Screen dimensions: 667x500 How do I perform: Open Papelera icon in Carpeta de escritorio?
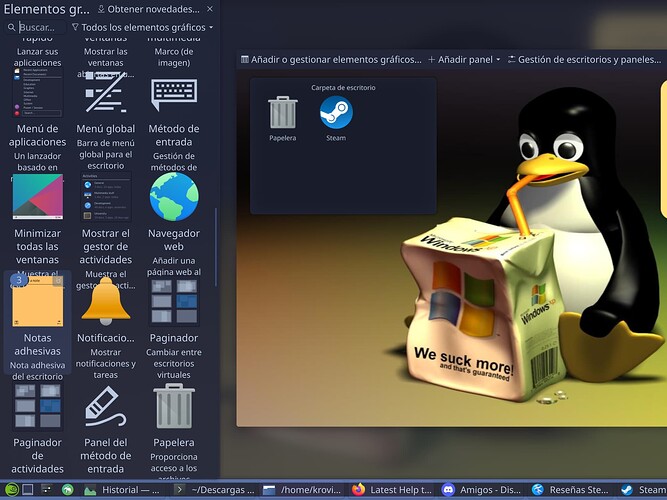coord(282,112)
